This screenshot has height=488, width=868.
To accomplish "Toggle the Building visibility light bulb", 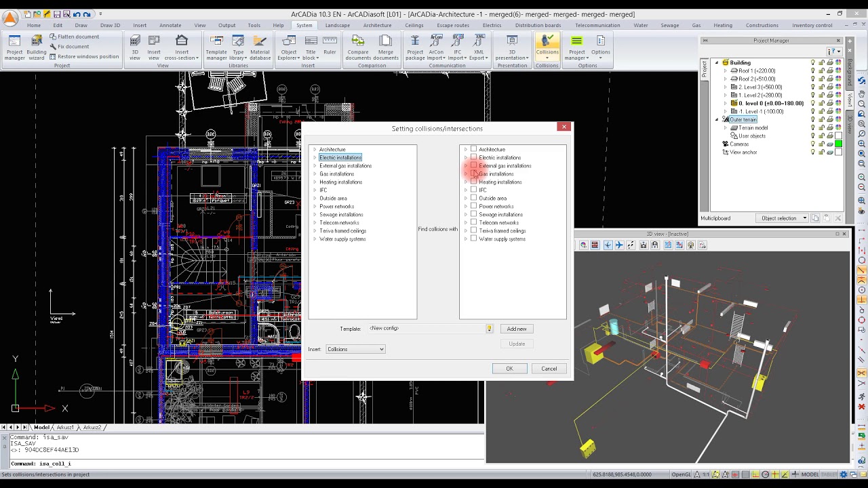I will pos(813,62).
